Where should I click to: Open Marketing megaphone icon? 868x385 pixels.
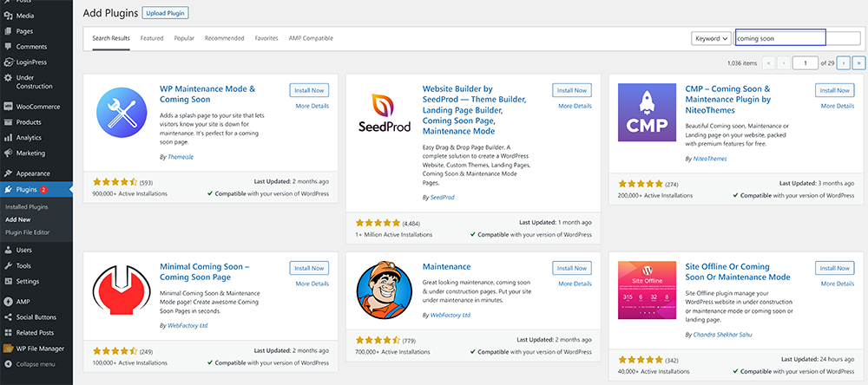(x=8, y=153)
